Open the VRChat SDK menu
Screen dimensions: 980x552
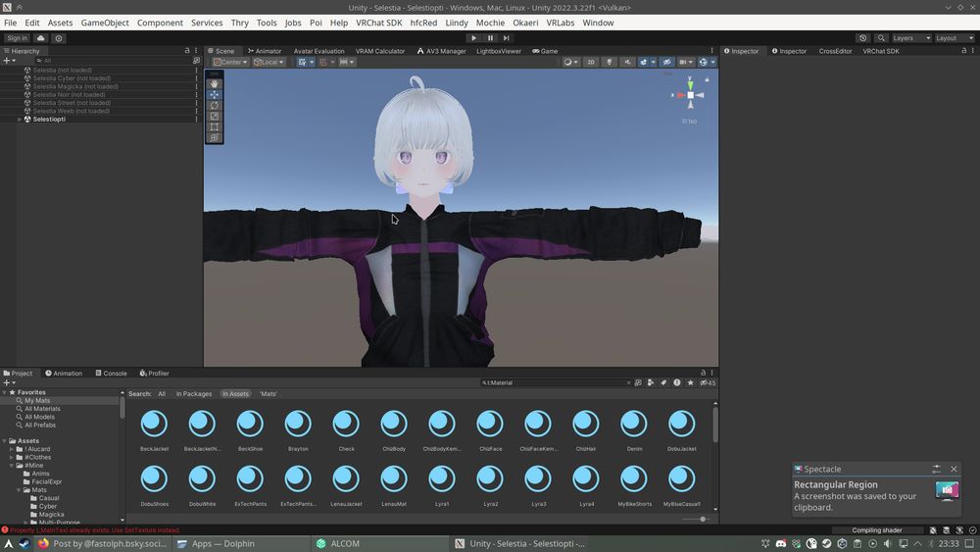378,23
